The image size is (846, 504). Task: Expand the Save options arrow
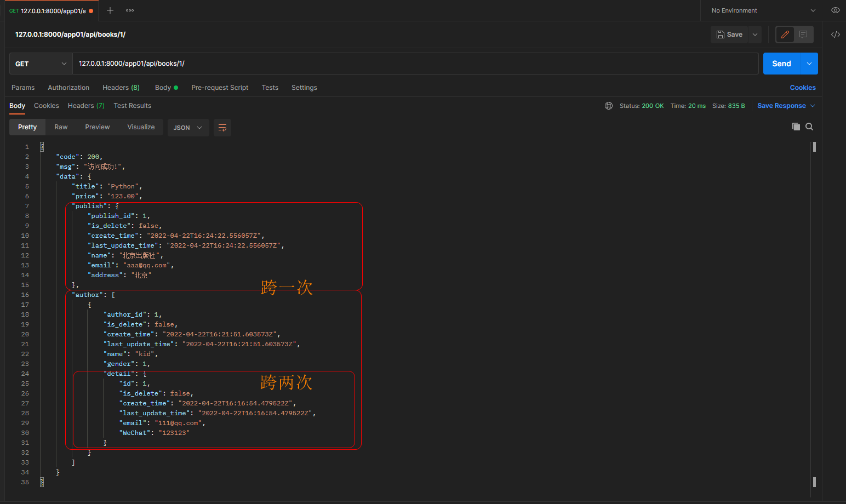tap(755, 35)
